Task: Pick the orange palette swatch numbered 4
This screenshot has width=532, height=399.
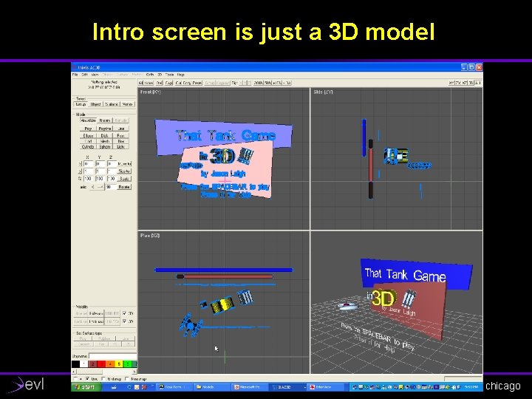Action: [110, 364]
